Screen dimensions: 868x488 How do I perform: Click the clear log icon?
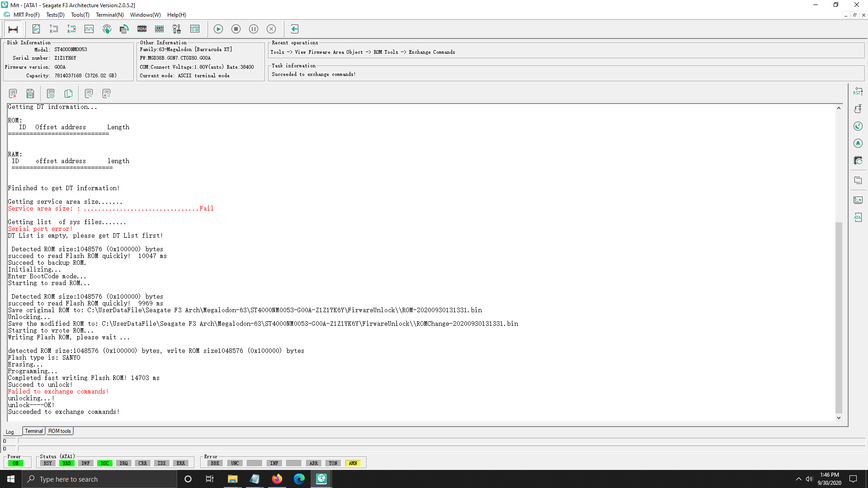pyautogui.click(x=13, y=94)
